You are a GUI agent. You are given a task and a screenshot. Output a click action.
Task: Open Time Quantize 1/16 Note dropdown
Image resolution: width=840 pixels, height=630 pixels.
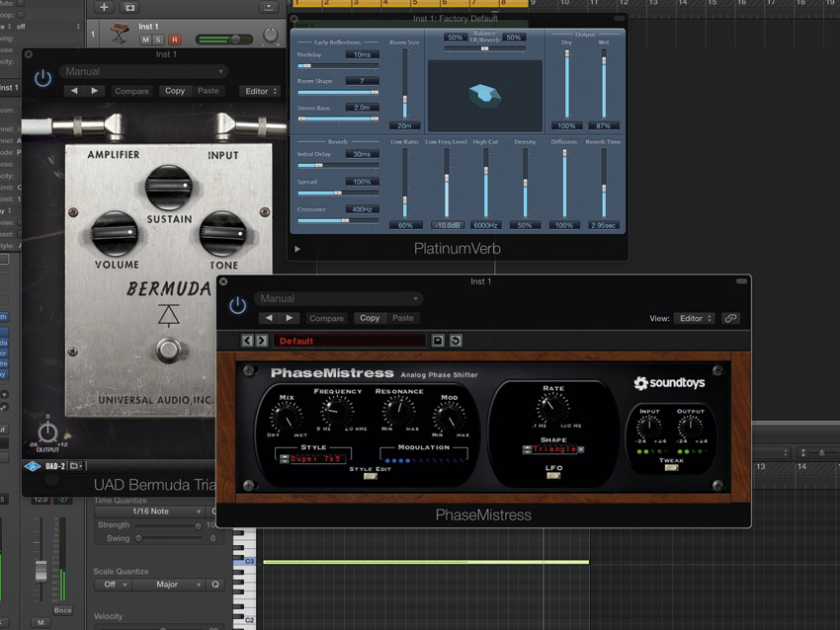[x=150, y=512]
